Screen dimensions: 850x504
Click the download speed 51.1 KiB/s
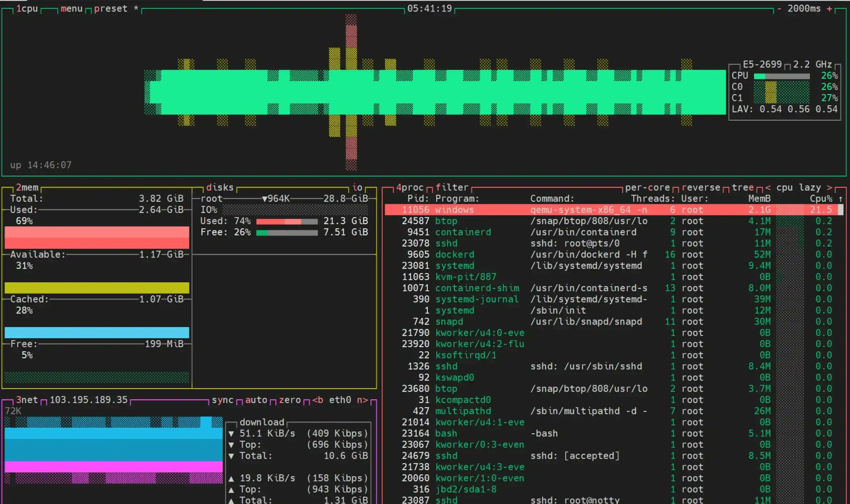point(267,433)
